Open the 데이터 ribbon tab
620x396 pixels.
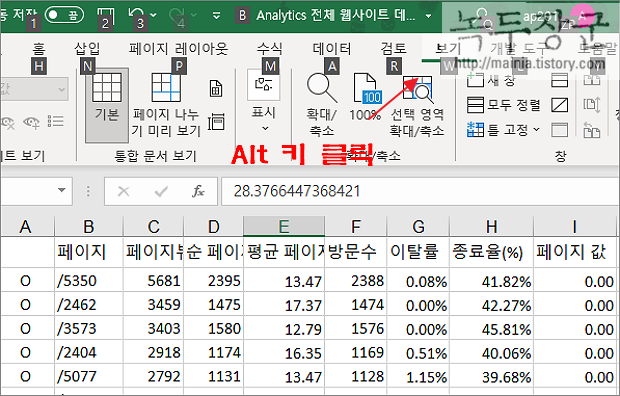point(332,49)
